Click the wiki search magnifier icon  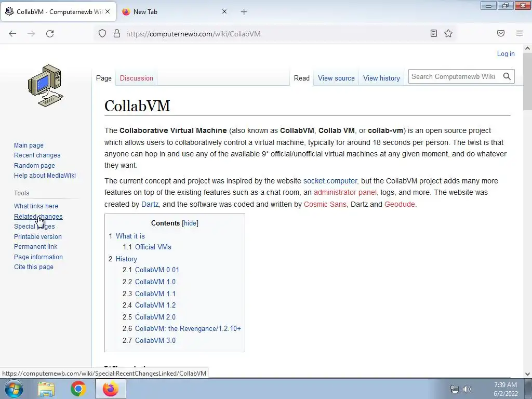(x=507, y=76)
